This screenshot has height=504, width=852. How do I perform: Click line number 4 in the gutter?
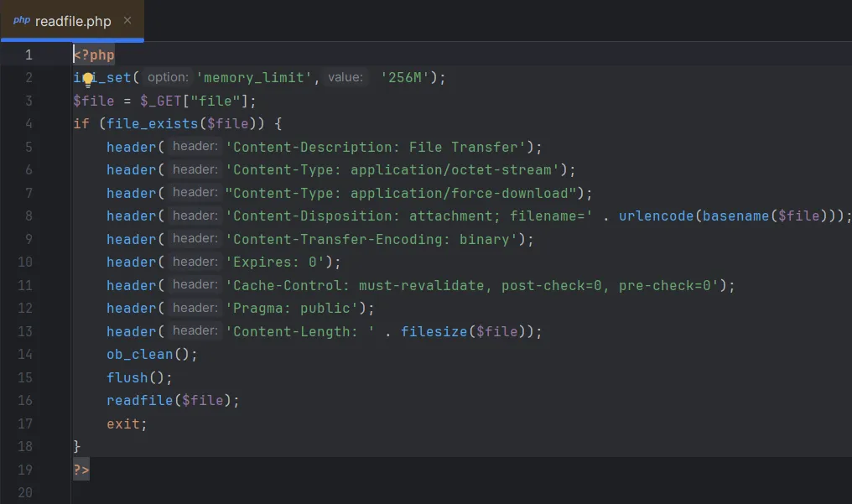(x=29, y=123)
